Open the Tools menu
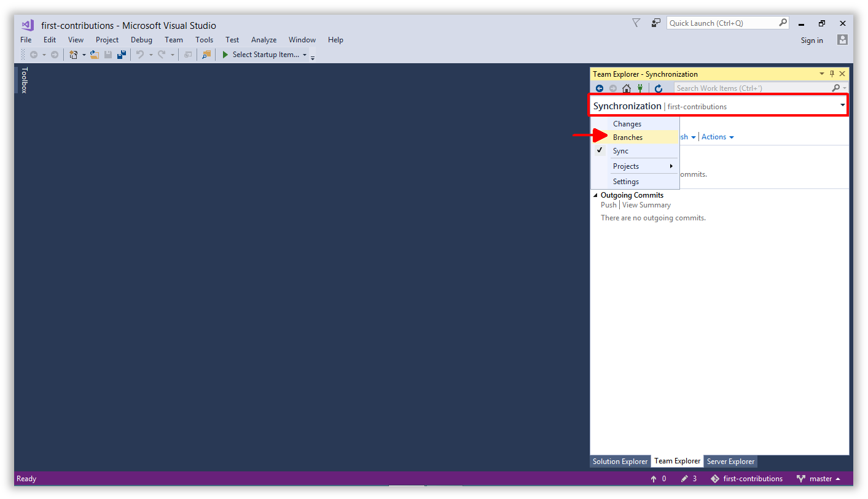The height and width of the screenshot is (499, 868). [204, 40]
